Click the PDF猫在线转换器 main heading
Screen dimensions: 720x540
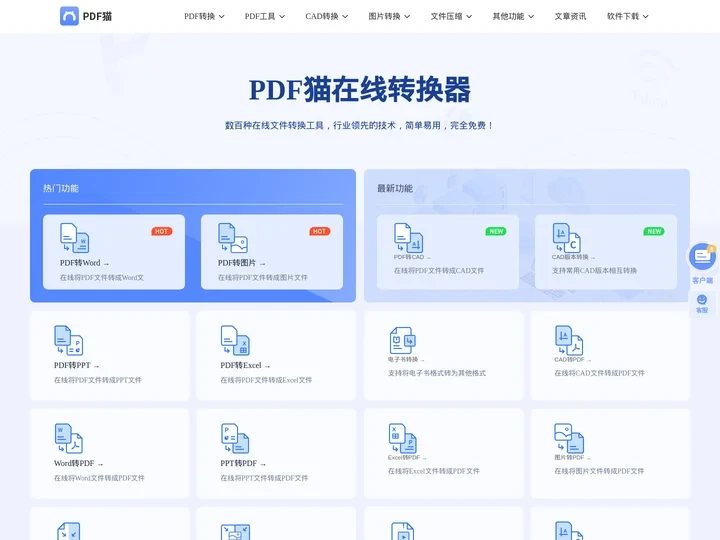(x=360, y=89)
